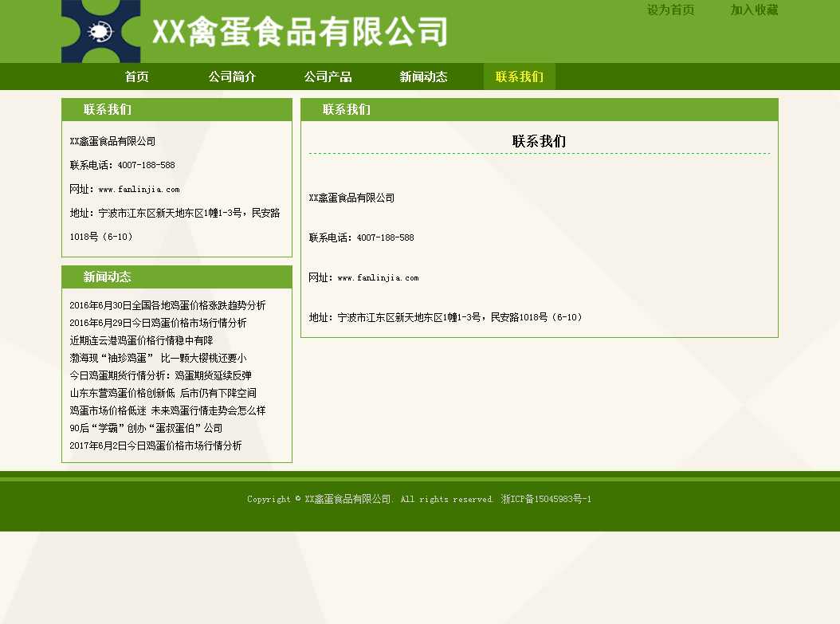Select 新闻动态 in the navigation bar
This screenshot has width=840, height=624.
click(x=423, y=77)
